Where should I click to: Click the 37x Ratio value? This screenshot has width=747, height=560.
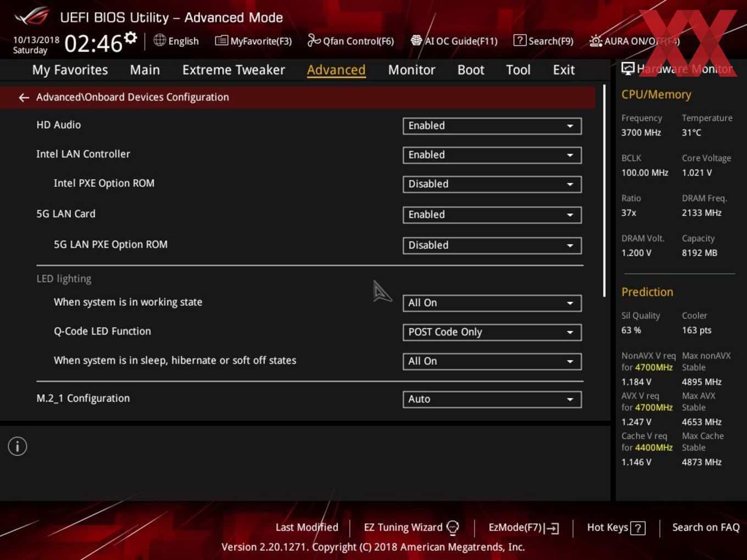629,213
